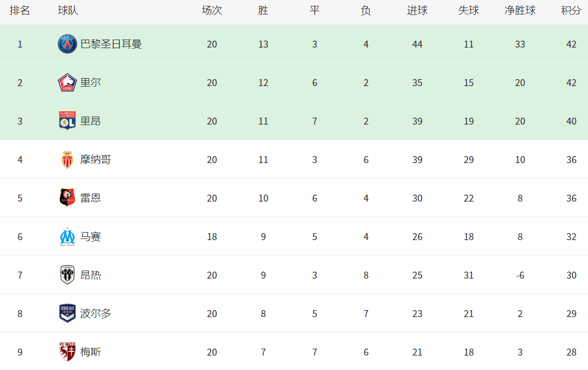Select the 马赛 team name

pyautogui.click(x=90, y=237)
